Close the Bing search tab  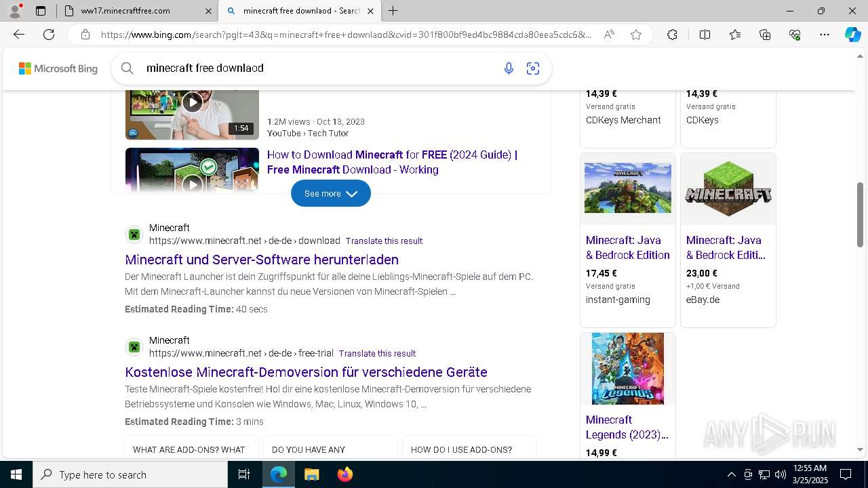[370, 11]
